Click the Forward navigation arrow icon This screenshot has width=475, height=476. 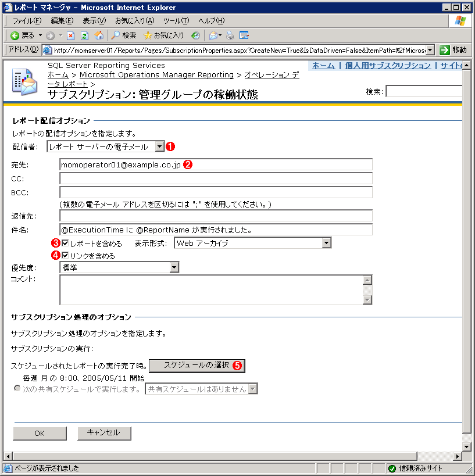click(x=51, y=36)
